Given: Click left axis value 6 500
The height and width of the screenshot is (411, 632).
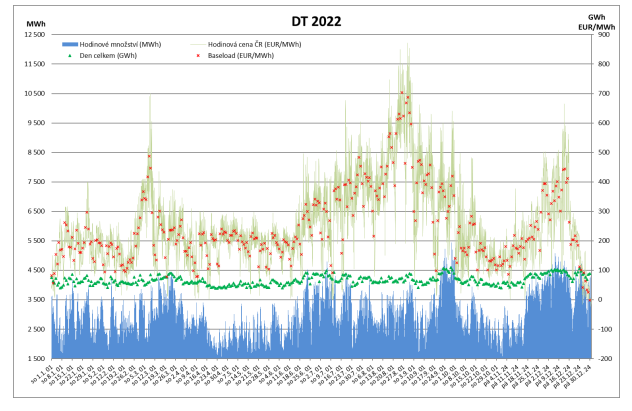Looking at the screenshot, I should [x=36, y=211].
